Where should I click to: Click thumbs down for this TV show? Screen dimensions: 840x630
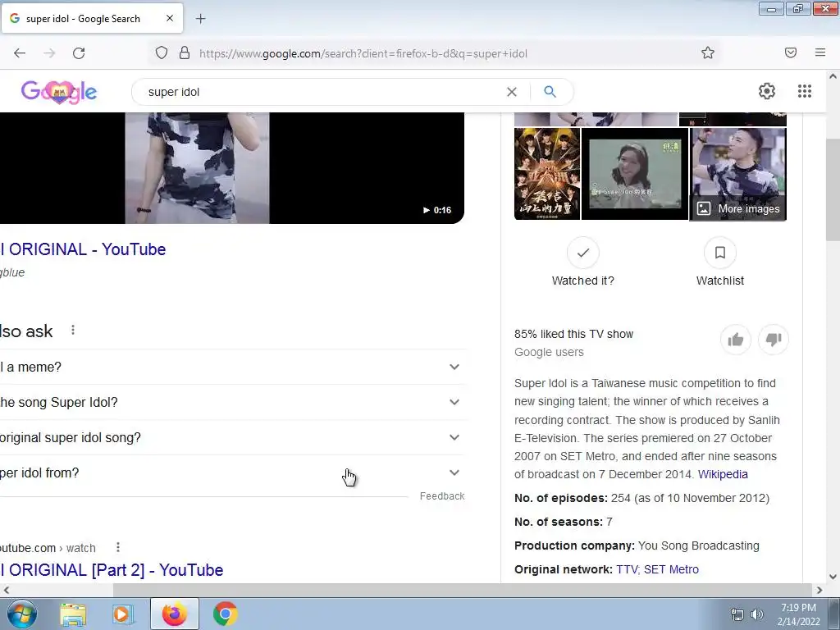(x=773, y=339)
